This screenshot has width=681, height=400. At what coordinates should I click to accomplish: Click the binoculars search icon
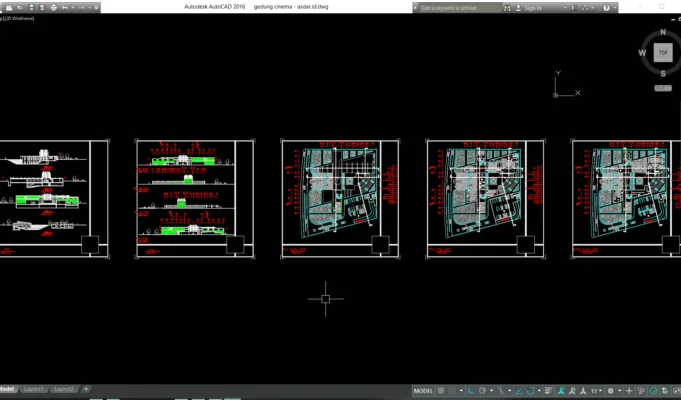coord(507,8)
